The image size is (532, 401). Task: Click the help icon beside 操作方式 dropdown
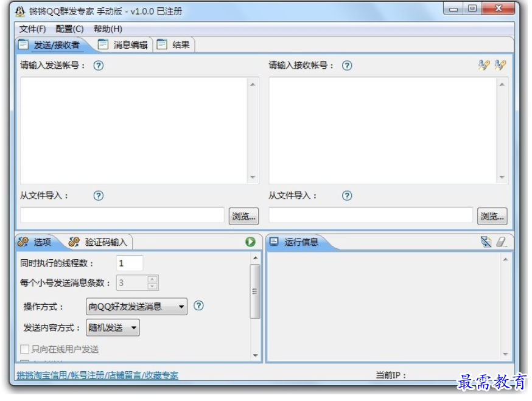[x=198, y=305]
